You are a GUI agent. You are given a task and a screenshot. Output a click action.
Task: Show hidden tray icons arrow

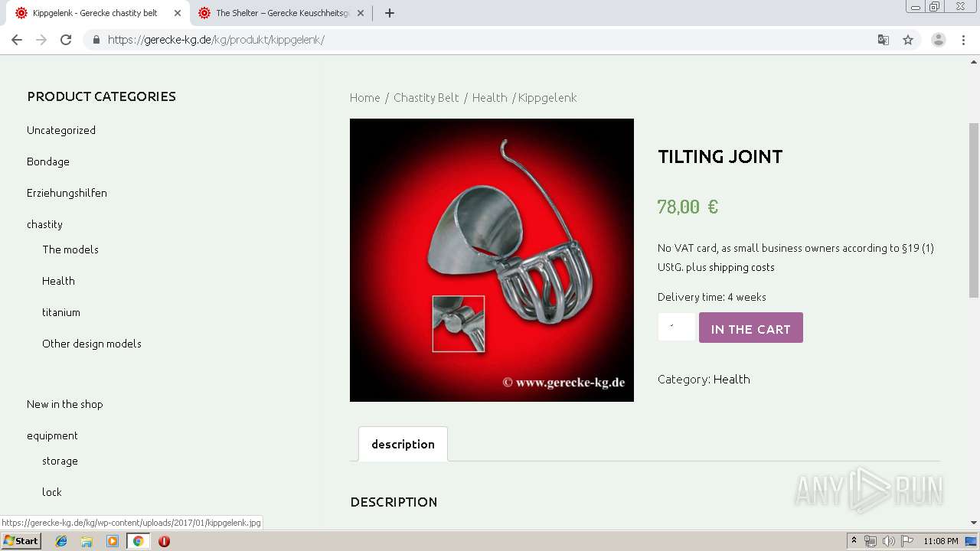pos(854,541)
